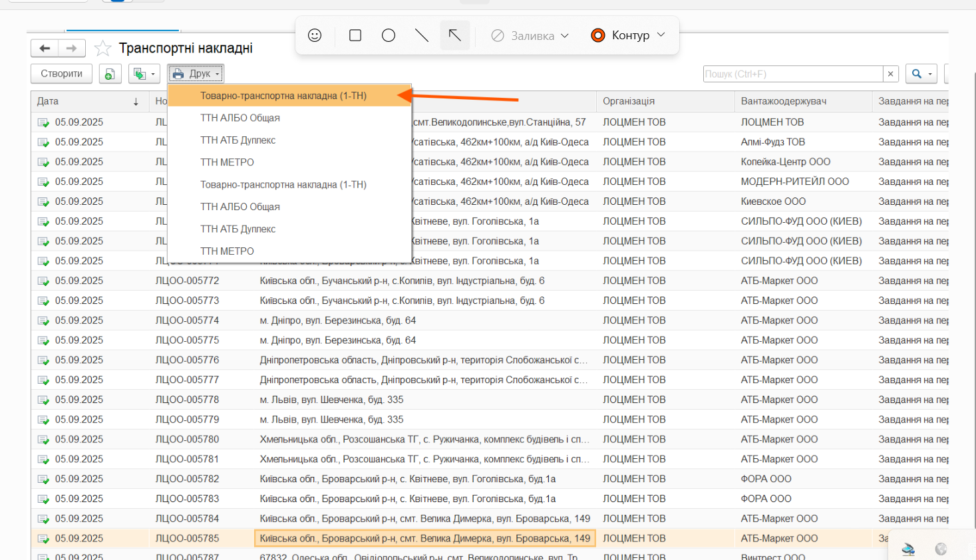Select document number ЛЦОО-005773
976x560 pixels.
click(187, 301)
